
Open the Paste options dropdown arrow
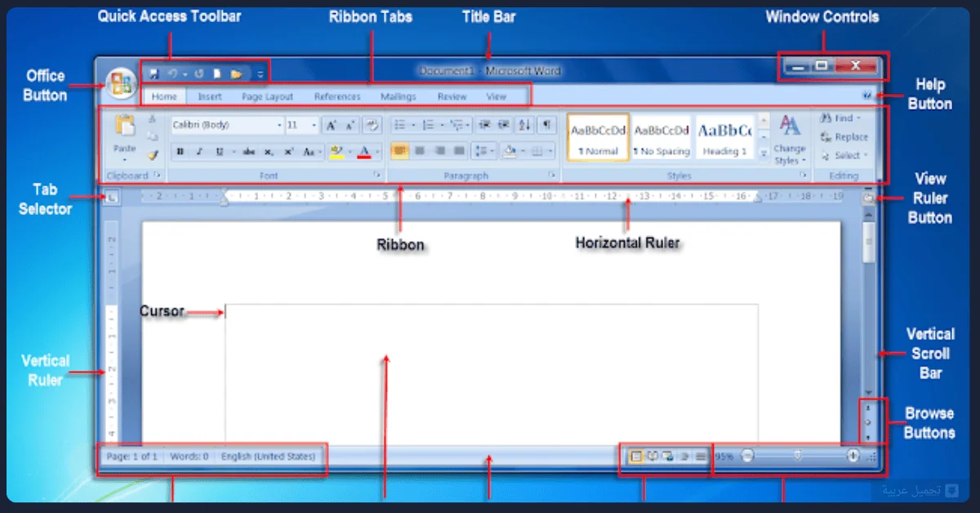pyautogui.click(x=125, y=159)
